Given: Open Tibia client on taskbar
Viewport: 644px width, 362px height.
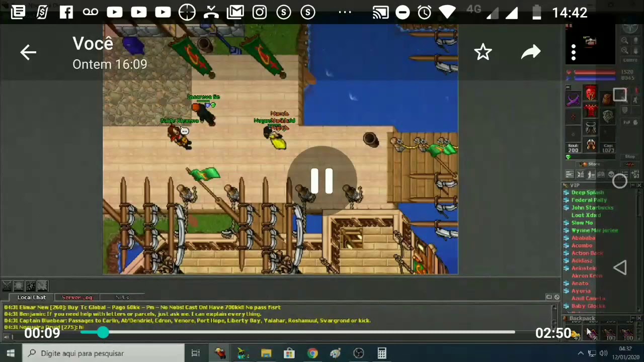Looking at the screenshot, I should click(x=220, y=353).
